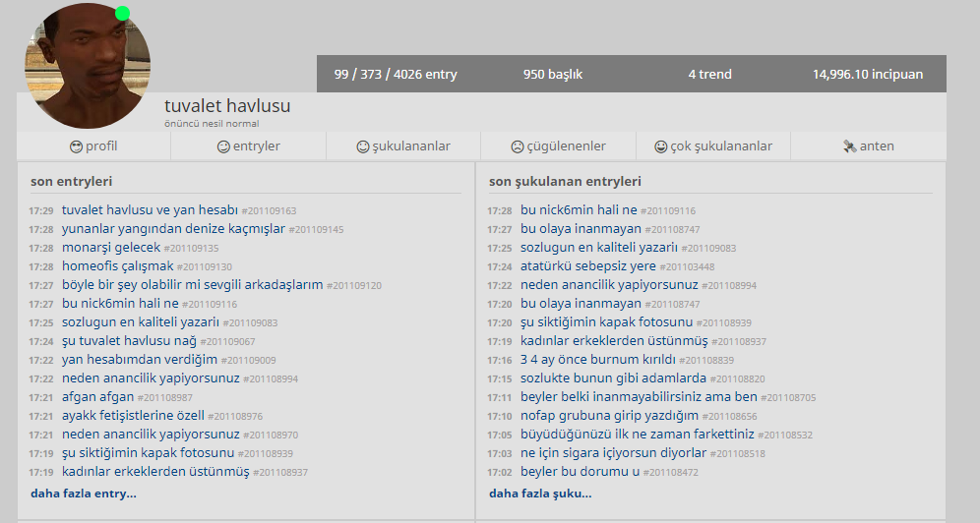Screen dimensions: 980x523
Task: Open the 950 başlık stat
Action: point(553,75)
